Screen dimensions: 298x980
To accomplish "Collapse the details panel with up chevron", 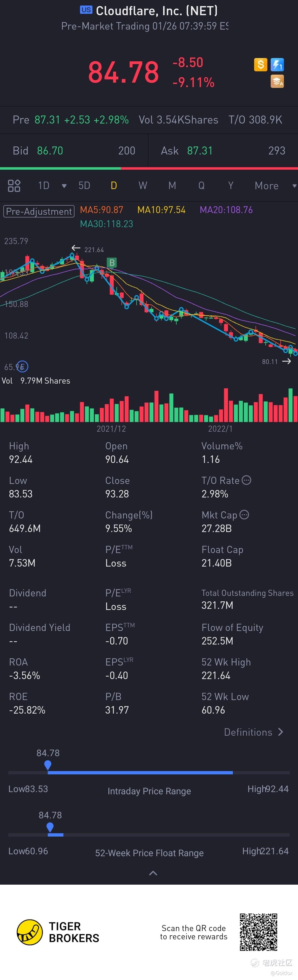I will pyautogui.click(x=153, y=873).
